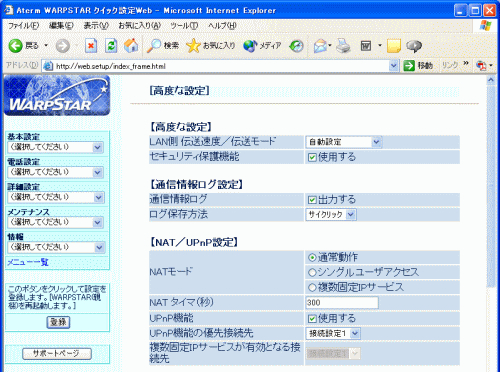Viewport: 500px width, 372px height.
Task: Click the Windows flag logo in menu bar
Action: pyautogui.click(x=486, y=25)
